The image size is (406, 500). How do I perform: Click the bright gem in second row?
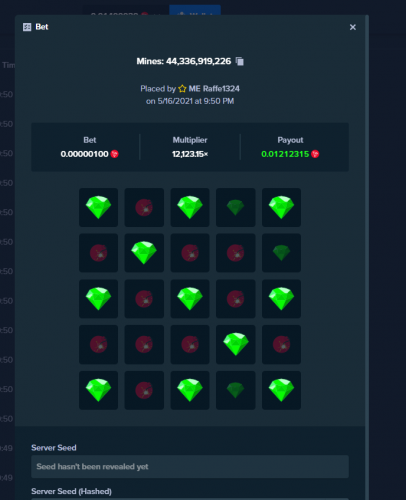point(144,253)
